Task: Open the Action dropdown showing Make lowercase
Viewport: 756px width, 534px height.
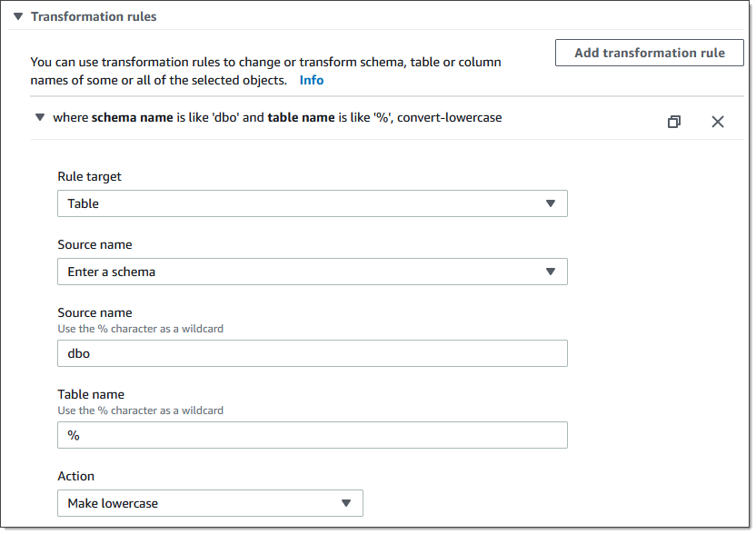Action: [200, 503]
